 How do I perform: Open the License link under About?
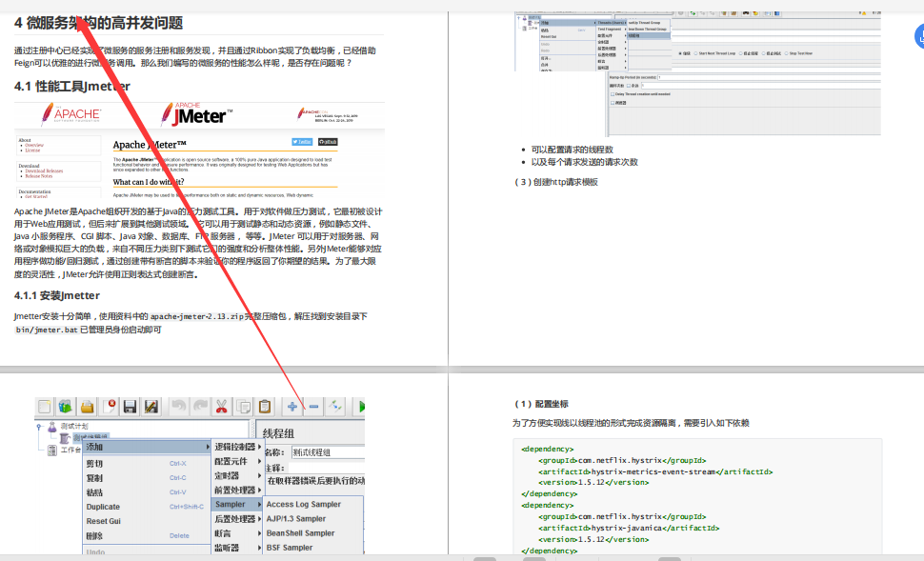click(32, 150)
